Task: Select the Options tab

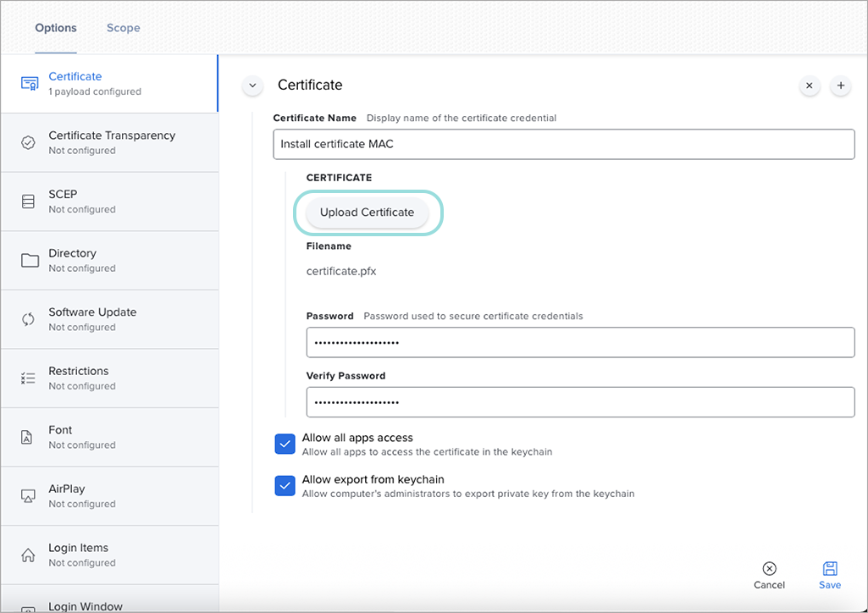Action: pyautogui.click(x=56, y=28)
